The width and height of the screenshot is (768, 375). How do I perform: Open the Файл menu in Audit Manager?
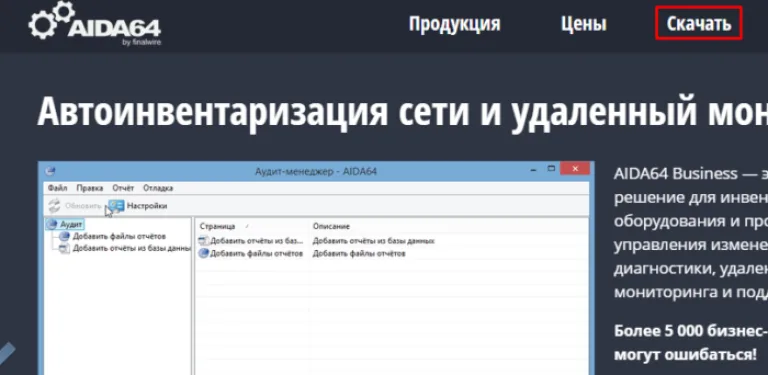58,188
